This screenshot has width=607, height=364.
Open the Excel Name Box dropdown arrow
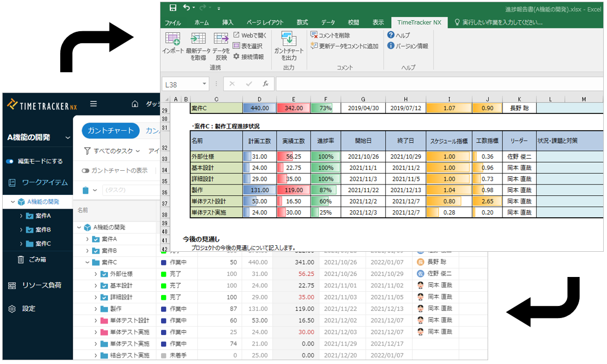coord(205,84)
